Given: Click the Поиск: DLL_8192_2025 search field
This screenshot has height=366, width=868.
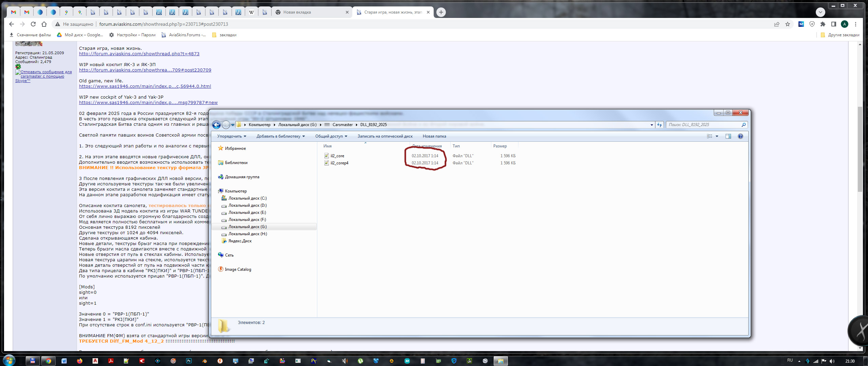Looking at the screenshot, I should coord(704,125).
